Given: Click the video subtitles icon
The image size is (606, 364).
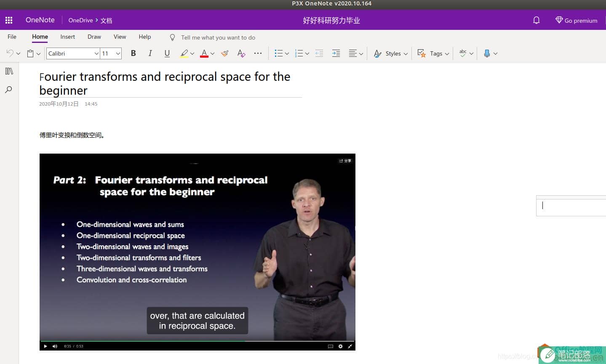Looking at the screenshot, I should click(x=331, y=346).
